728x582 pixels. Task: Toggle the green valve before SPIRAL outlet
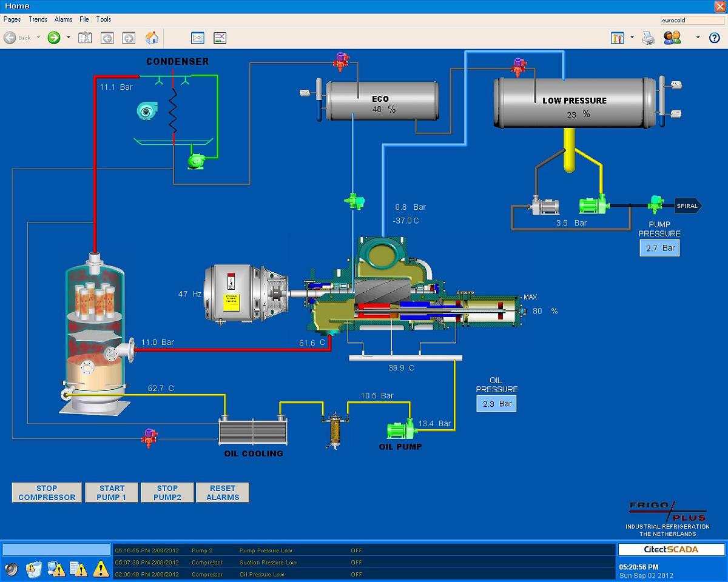coord(655,205)
